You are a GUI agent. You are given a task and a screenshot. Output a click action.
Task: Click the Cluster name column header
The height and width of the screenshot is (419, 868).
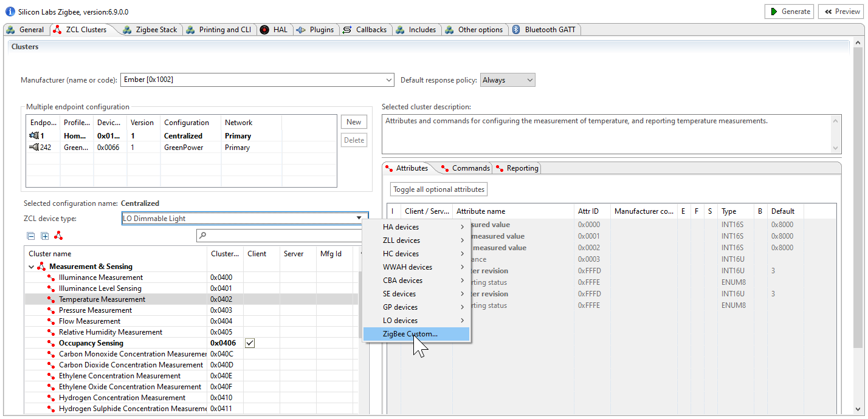coord(116,254)
